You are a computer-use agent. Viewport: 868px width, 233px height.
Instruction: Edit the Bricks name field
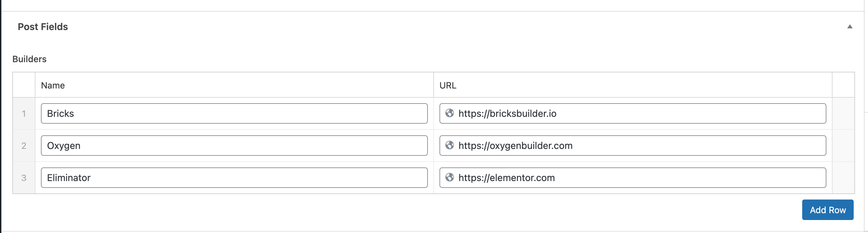click(234, 113)
